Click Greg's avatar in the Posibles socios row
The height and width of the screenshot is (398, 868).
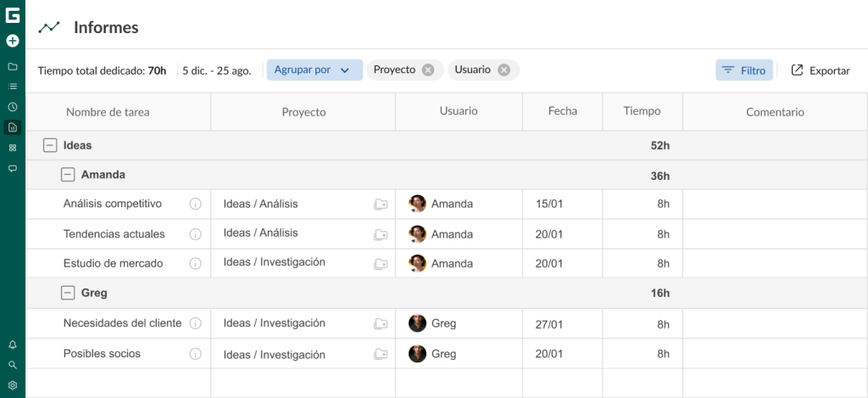click(x=417, y=354)
